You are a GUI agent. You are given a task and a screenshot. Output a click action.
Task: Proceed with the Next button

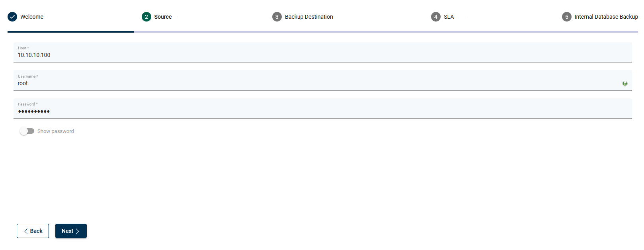[x=71, y=231]
